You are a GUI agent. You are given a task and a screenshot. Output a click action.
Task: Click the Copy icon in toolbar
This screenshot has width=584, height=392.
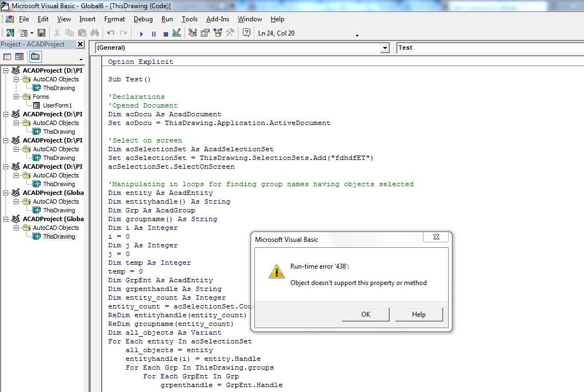(x=69, y=33)
